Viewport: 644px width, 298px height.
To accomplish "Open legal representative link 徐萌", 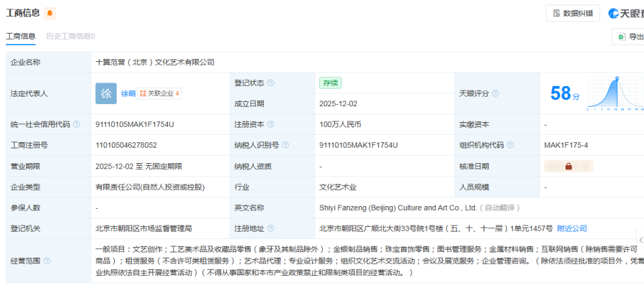I will 128,93.
